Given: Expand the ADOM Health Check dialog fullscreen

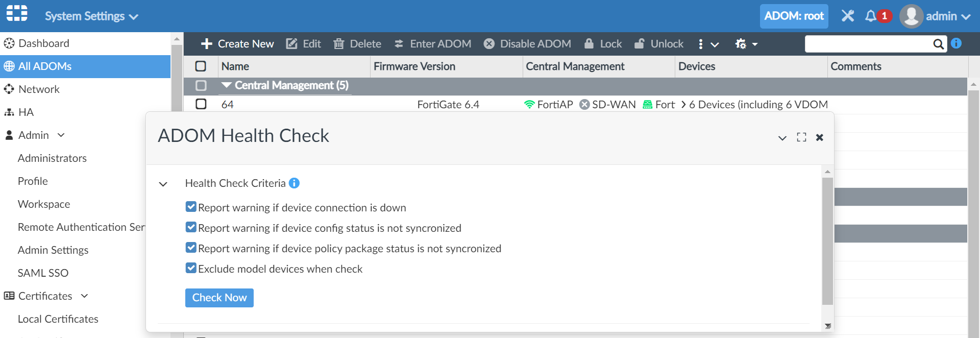Looking at the screenshot, I should point(801,137).
